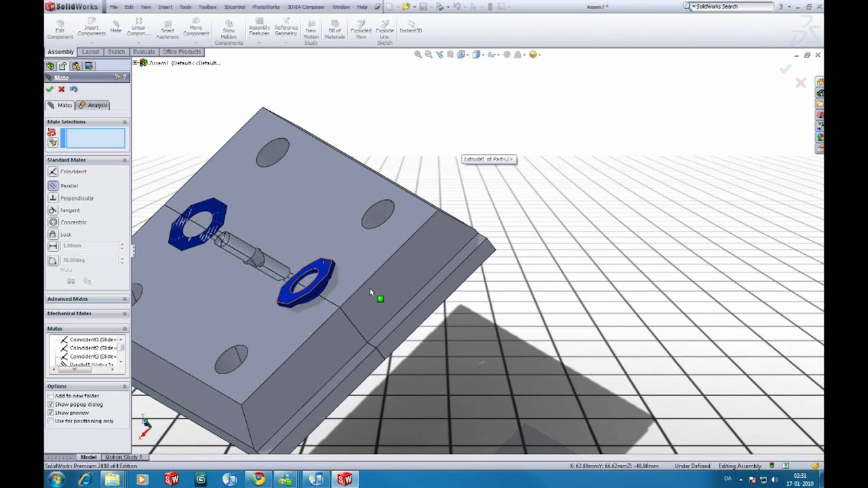Open Insert Components tool
This screenshot has height=488, width=868.
[92, 29]
